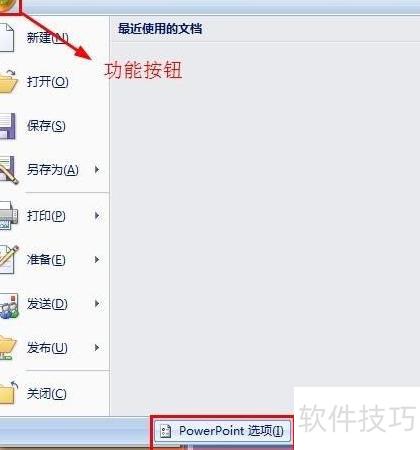Select the 关闭(C) menu entry

47,394
